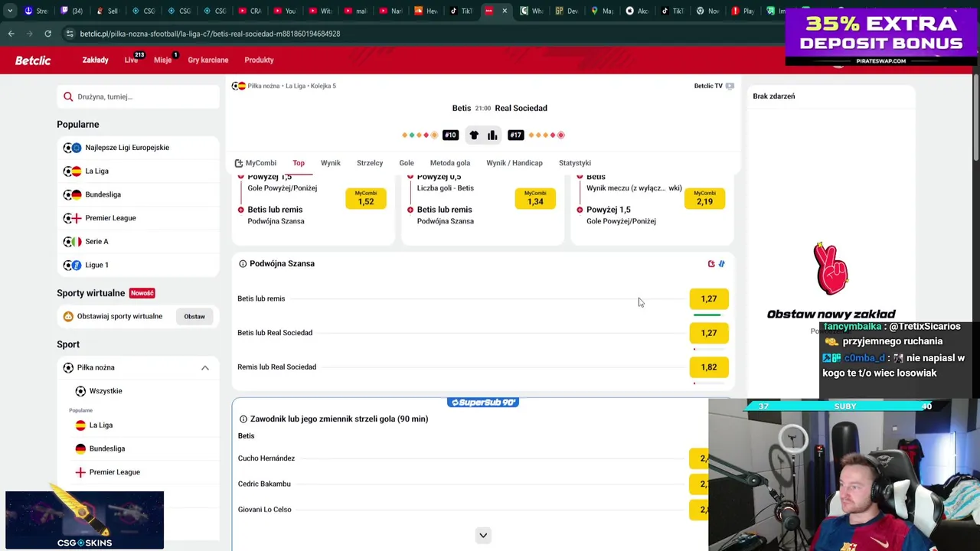
Task: Open the Live menu with 213 events
Action: click(132, 60)
